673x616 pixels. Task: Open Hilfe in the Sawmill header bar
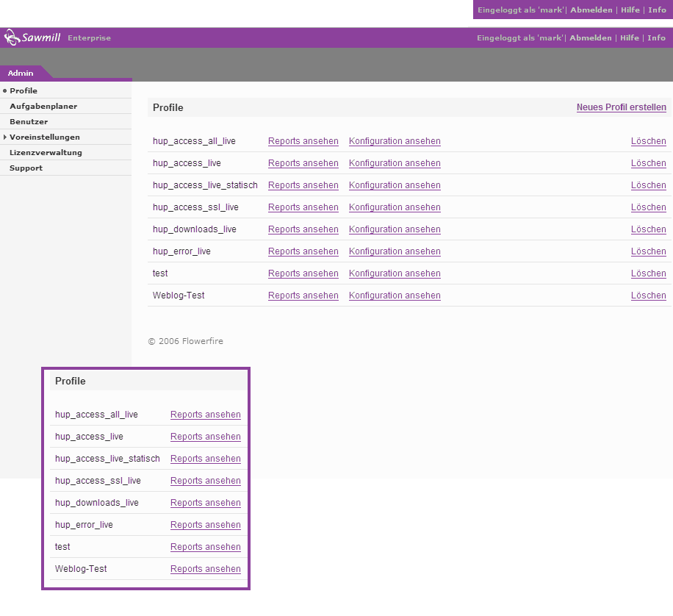coord(629,38)
